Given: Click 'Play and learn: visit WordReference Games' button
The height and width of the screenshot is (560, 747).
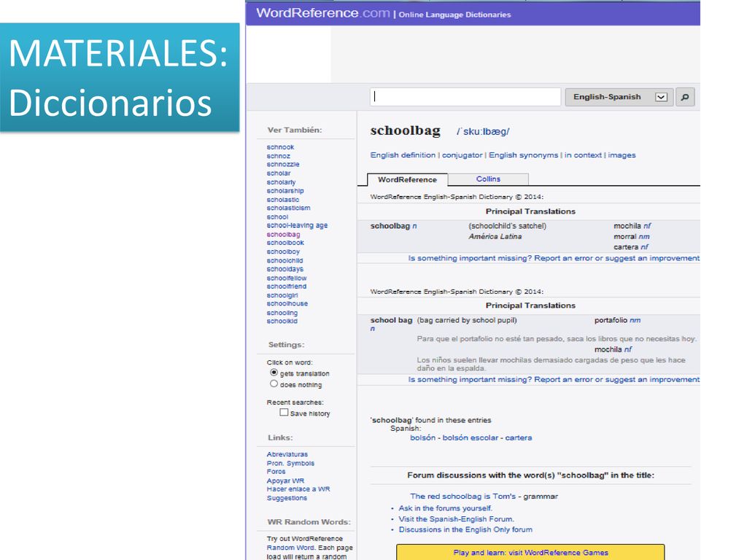Looking at the screenshot, I should pyautogui.click(x=530, y=553).
